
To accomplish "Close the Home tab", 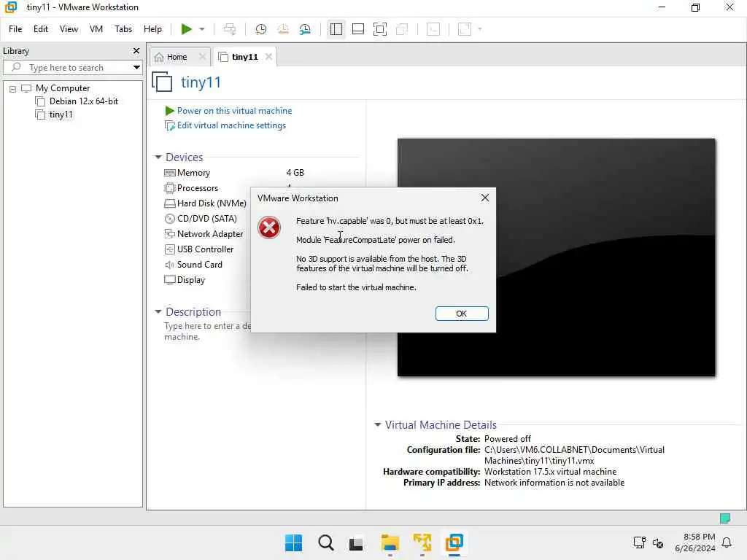I will click(202, 57).
